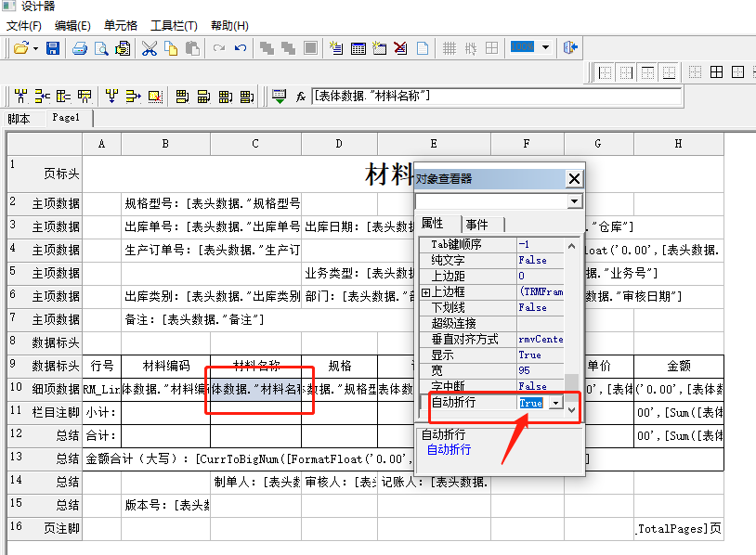This screenshot has height=555, width=756.
Task: Open the 文件(F) menu
Action: [23, 26]
